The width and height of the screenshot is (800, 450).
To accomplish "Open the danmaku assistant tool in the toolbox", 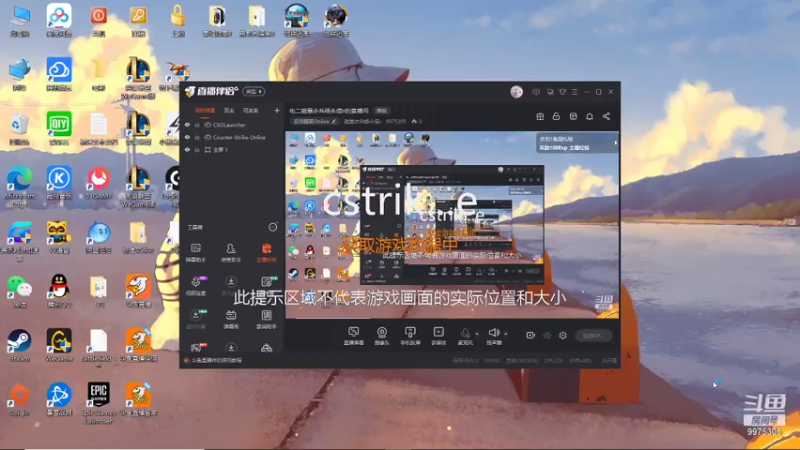I will pos(196,252).
